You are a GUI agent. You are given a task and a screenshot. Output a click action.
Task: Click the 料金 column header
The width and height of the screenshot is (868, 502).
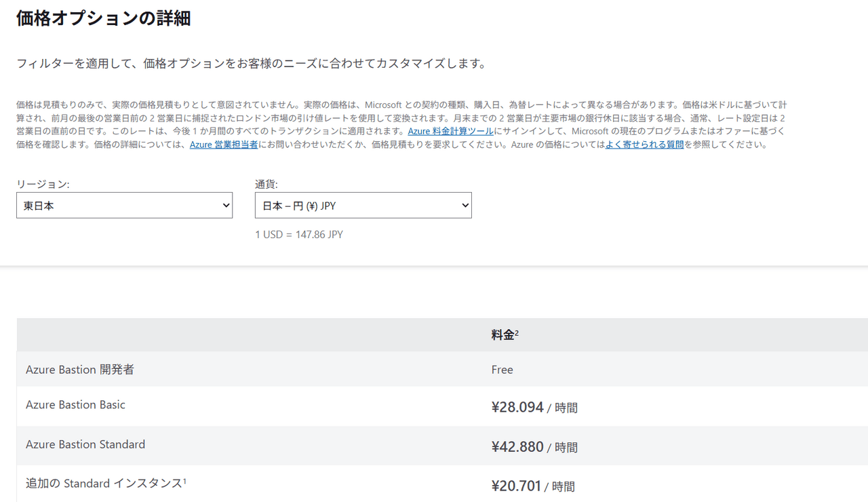tap(505, 334)
